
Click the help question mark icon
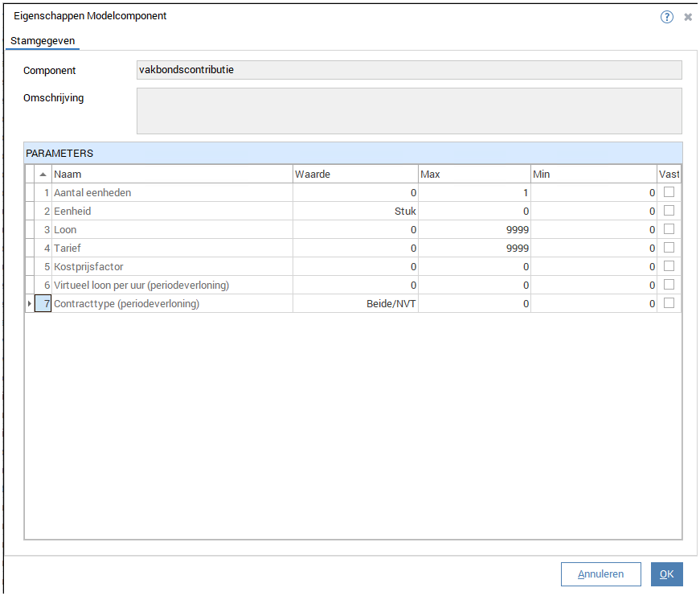[x=666, y=17]
